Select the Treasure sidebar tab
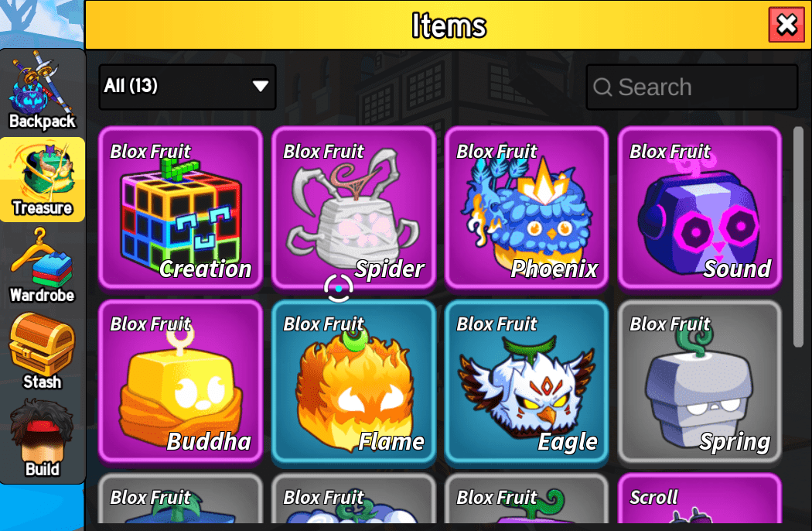The height and width of the screenshot is (531, 812). point(43,180)
